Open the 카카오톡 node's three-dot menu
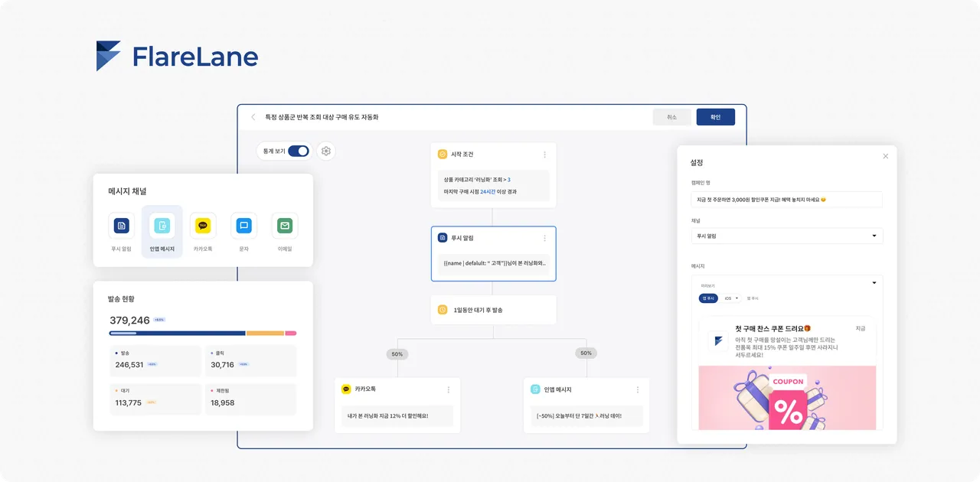Viewport: 980px width, 482px height. coord(449,389)
